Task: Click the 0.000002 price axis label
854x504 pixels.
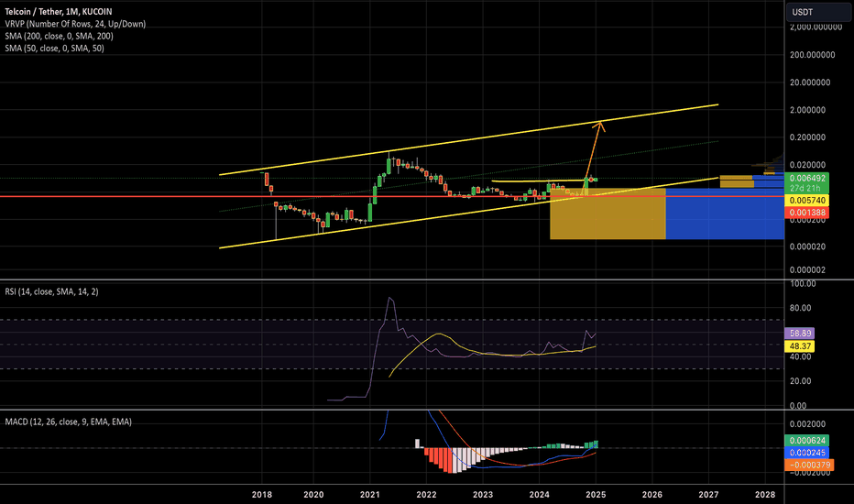Action: click(807, 269)
